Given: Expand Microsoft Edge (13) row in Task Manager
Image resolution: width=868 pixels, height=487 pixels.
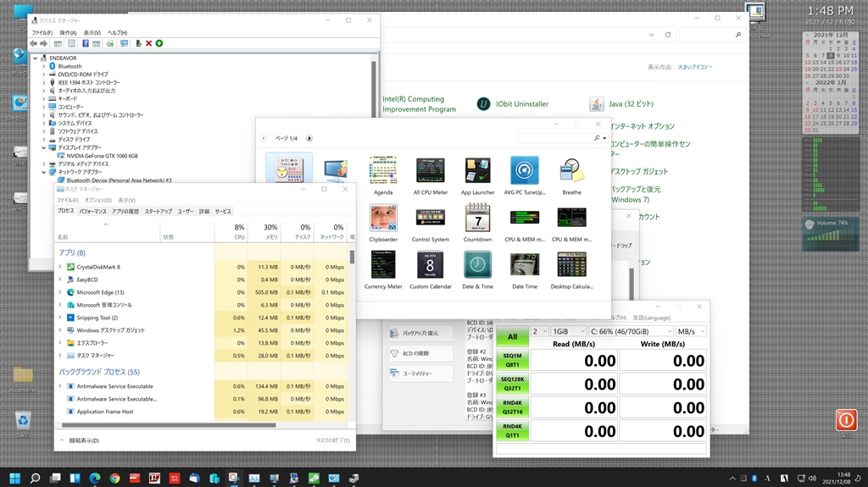Looking at the screenshot, I should click(60, 292).
